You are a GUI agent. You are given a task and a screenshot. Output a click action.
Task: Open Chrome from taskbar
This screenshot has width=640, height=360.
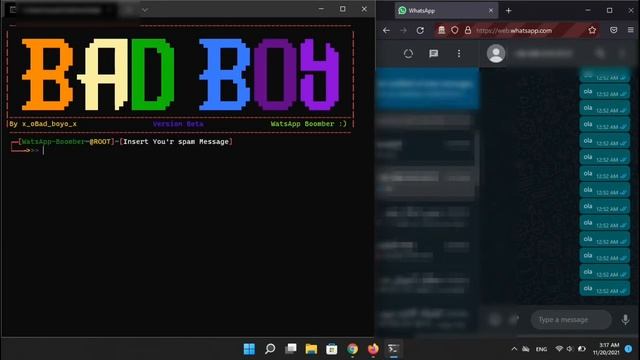pos(352,349)
